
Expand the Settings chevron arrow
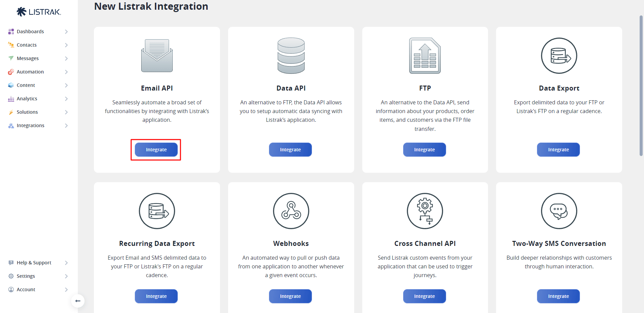66,276
